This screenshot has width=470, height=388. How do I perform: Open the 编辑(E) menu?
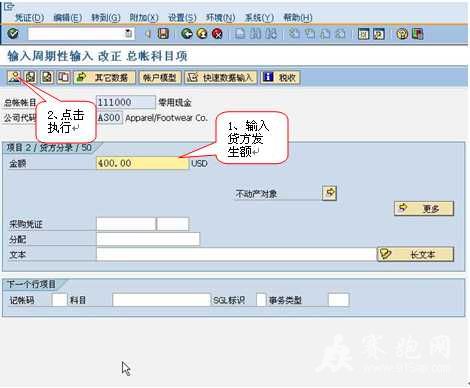pyautogui.click(x=68, y=17)
